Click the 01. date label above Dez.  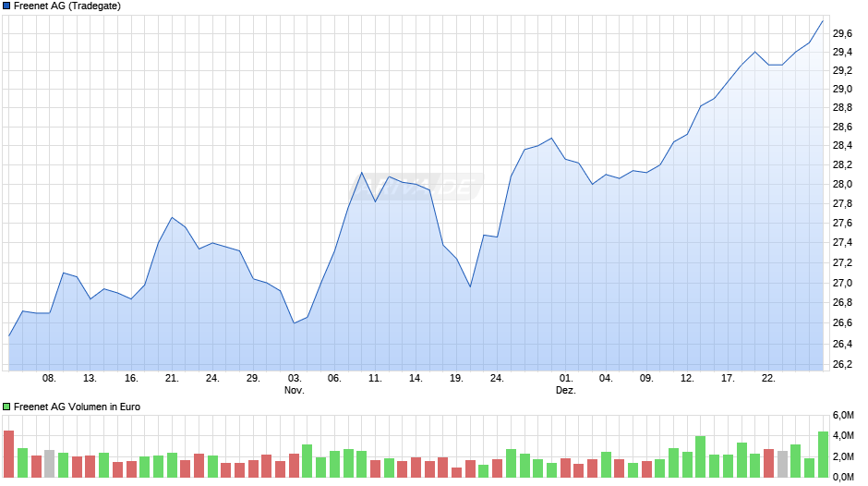[x=566, y=378]
